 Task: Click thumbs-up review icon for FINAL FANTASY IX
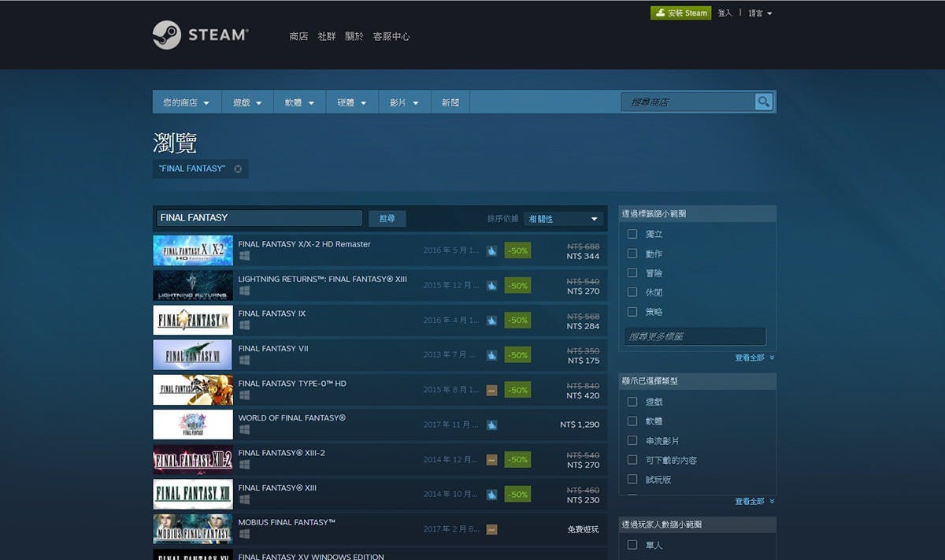(x=491, y=321)
